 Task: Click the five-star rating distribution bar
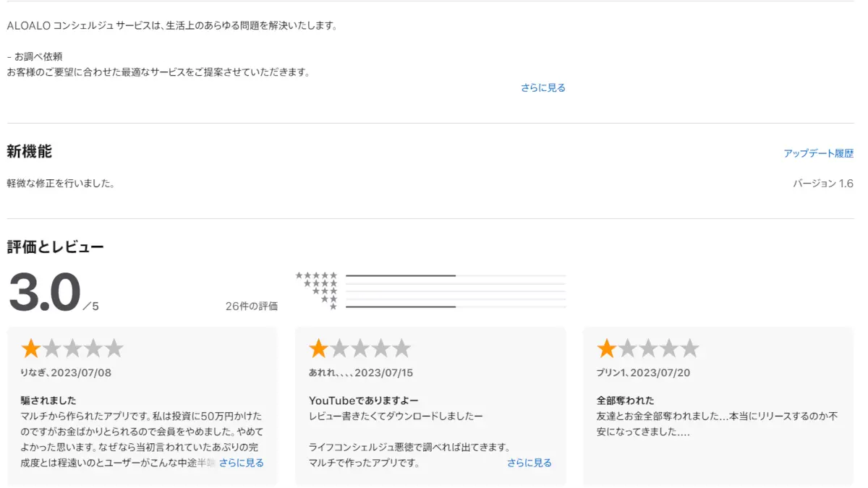point(455,275)
